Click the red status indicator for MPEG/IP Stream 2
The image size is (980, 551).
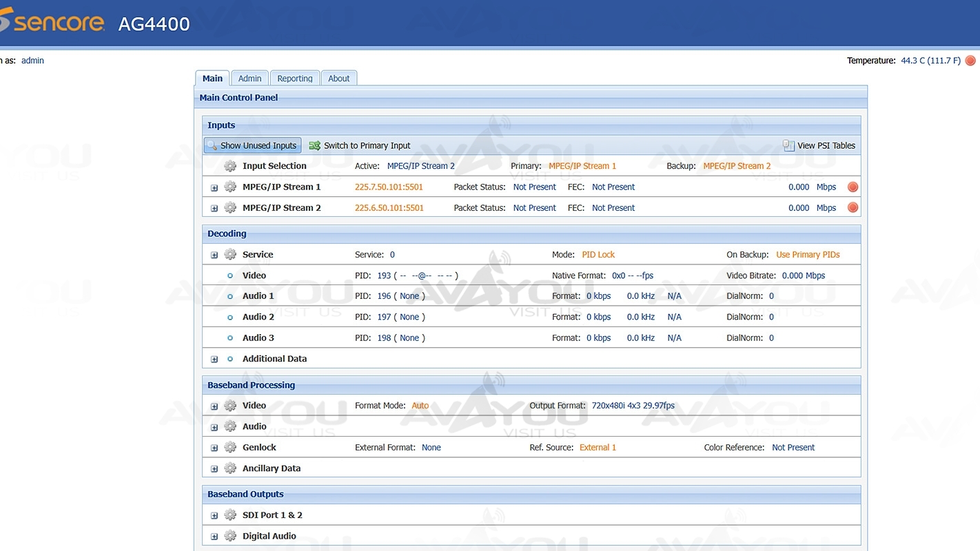(853, 208)
